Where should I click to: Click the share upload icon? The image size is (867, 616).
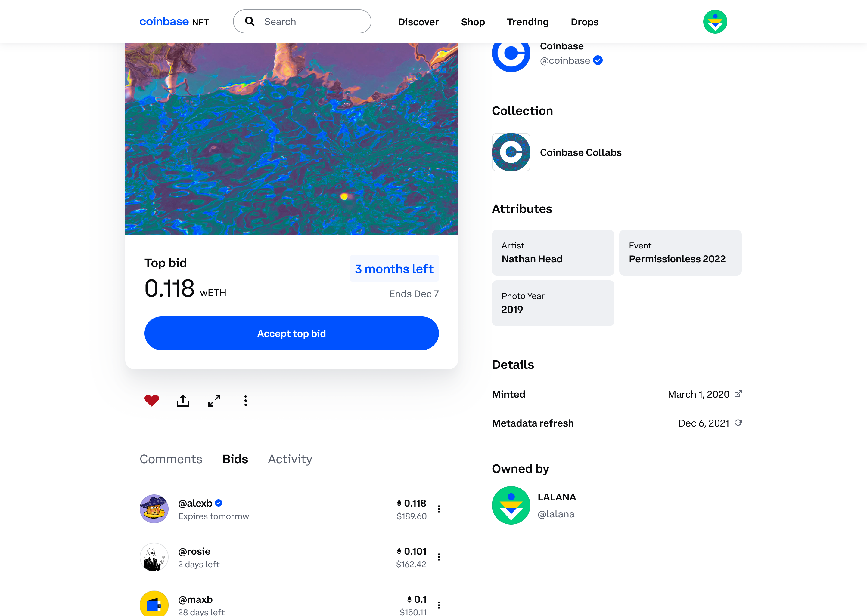tap(183, 401)
